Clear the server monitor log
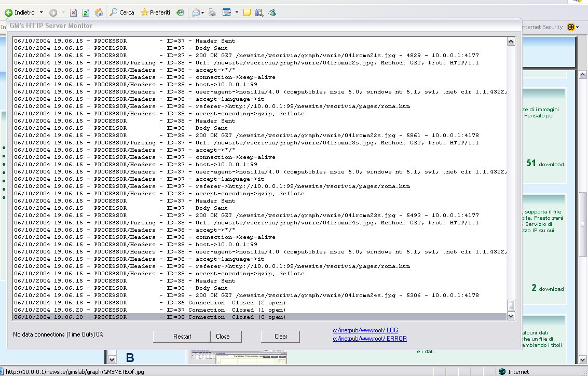The image size is (588, 376). (280, 337)
